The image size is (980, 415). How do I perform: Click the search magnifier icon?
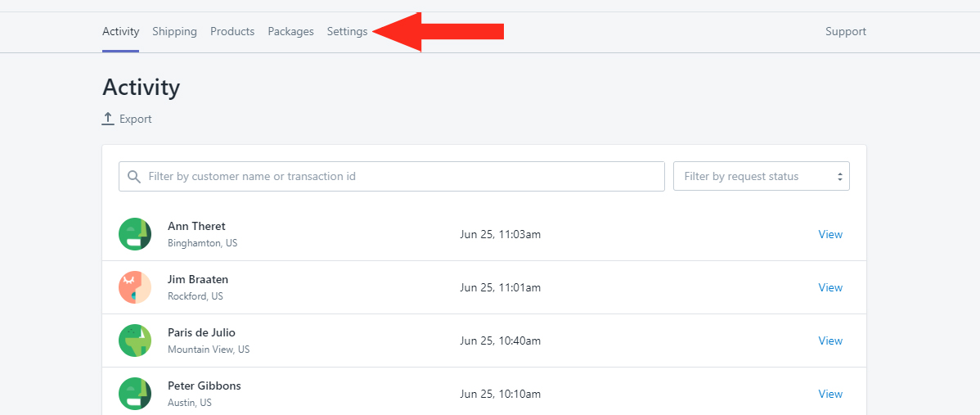(134, 177)
